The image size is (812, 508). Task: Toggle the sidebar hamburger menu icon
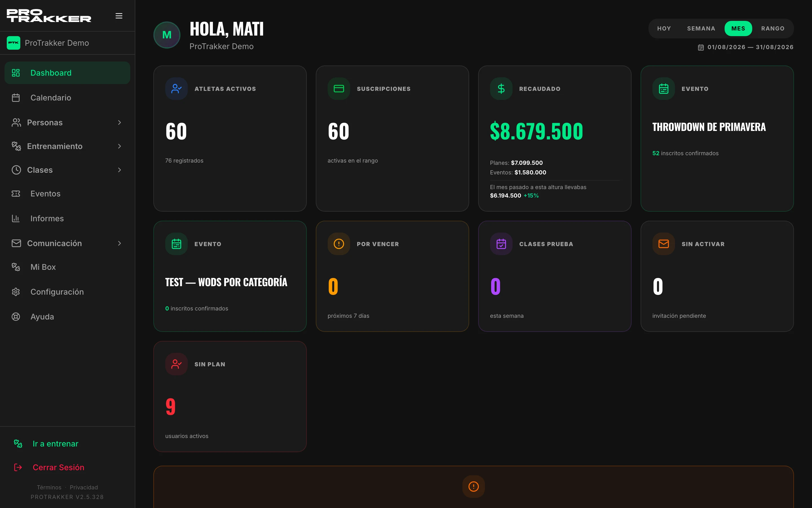(119, 16)
